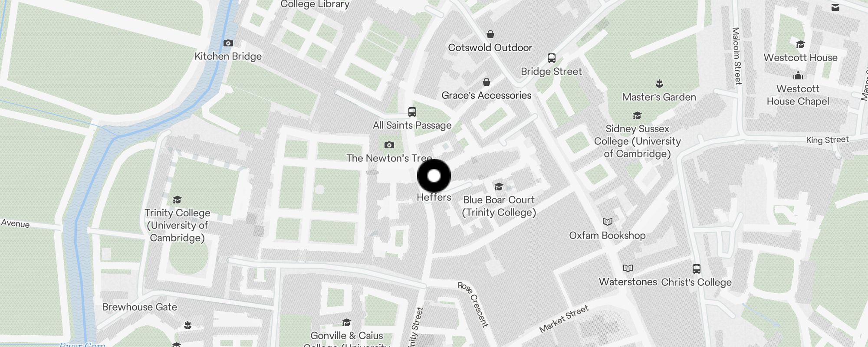Click the black Heffers location marker
Screen dimensions: 868x347
434,176
